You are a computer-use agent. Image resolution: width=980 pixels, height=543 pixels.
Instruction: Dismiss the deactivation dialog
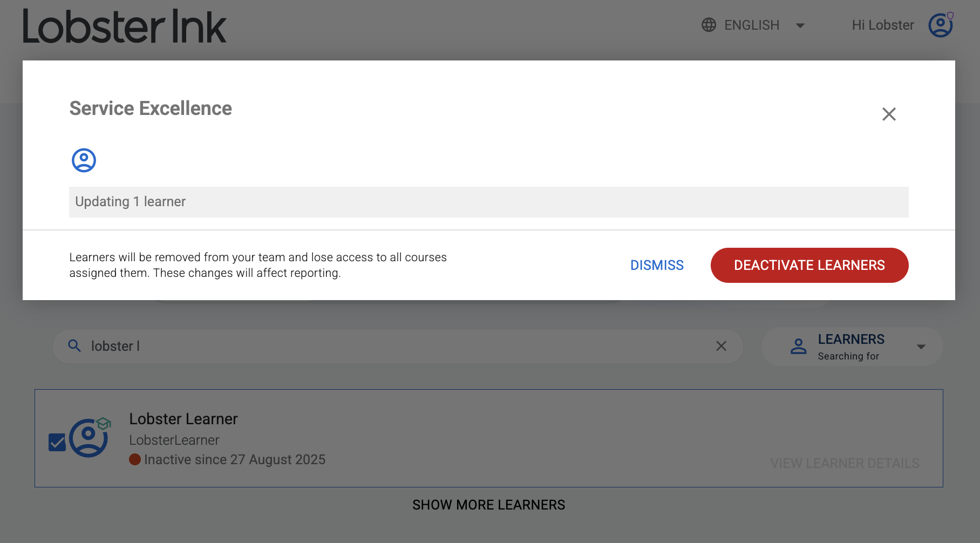pyautogui.click(x=657, y=265)
